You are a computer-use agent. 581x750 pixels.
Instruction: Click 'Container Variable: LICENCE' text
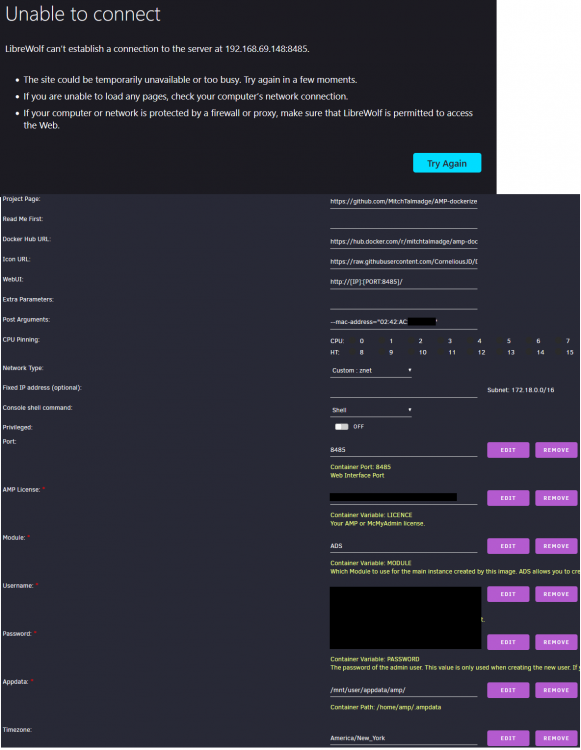pos(371,515)
